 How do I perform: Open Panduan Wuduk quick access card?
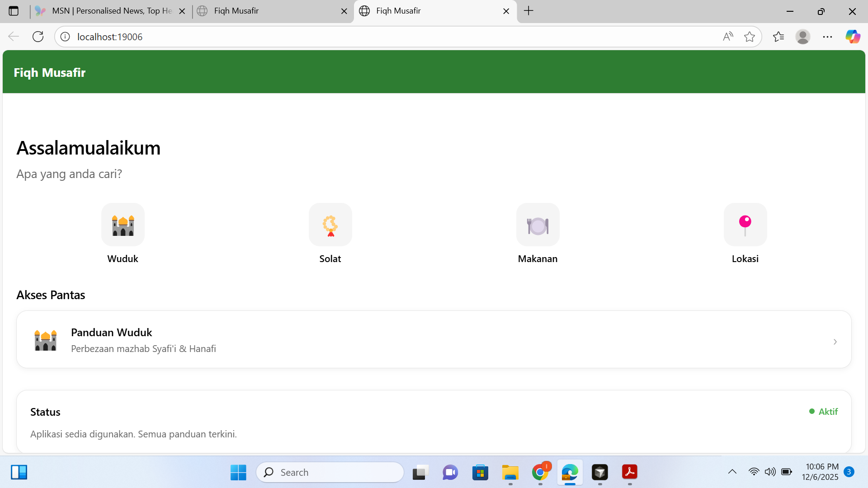433,339
